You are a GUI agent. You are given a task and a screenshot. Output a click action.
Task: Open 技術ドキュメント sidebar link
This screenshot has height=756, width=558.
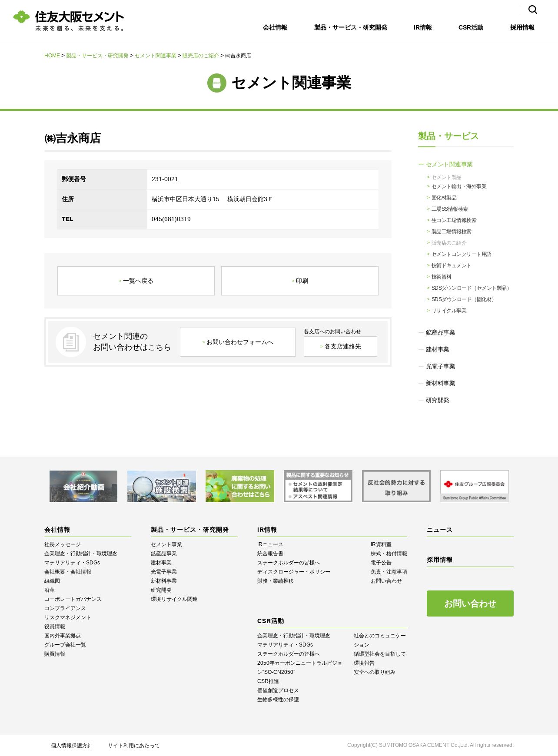(x=451, y=265)
